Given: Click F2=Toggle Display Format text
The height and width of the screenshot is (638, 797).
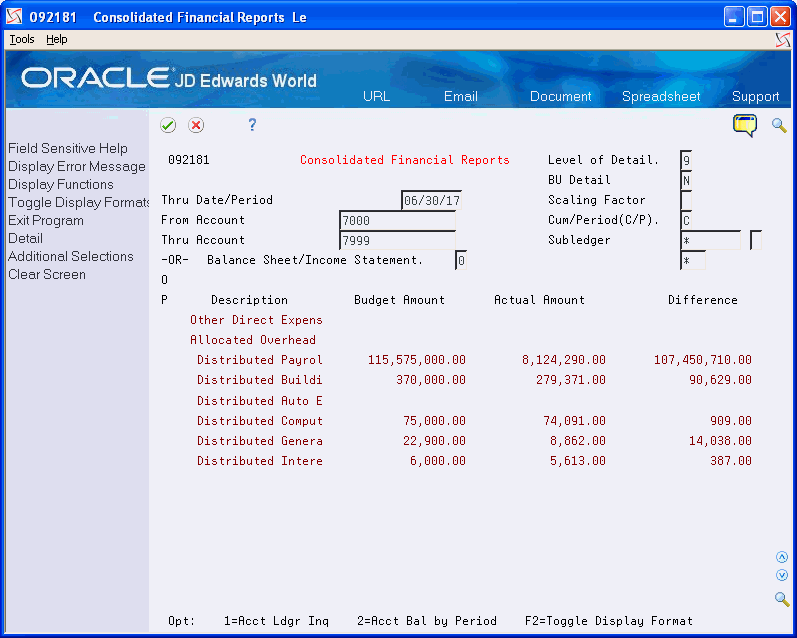Looking at the screenshot, I should tap(609, 621).
